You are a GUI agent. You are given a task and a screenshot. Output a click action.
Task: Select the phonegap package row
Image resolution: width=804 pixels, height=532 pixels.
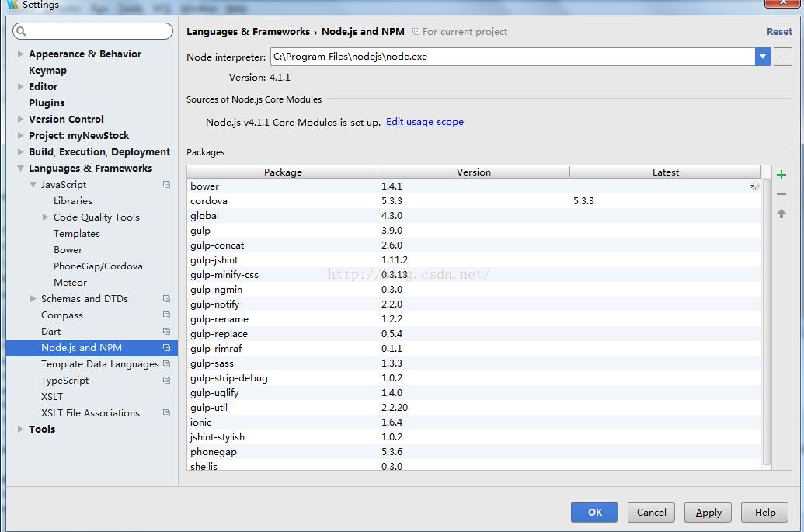[x=475, y=452]
